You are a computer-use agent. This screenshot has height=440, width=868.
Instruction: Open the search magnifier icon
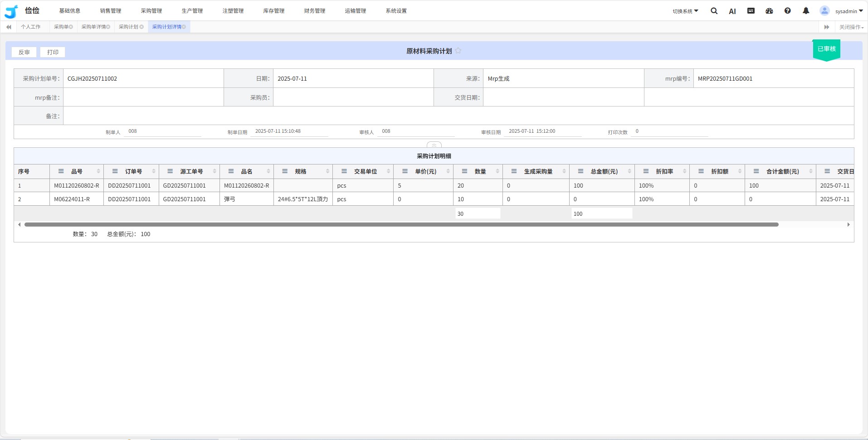pos(714,11)
